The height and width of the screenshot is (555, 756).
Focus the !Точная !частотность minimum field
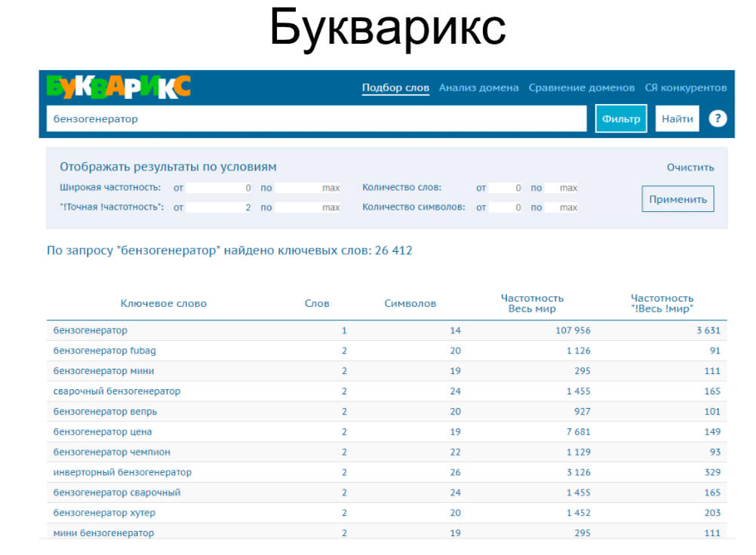pyautogui.click(x=220, y=207)
